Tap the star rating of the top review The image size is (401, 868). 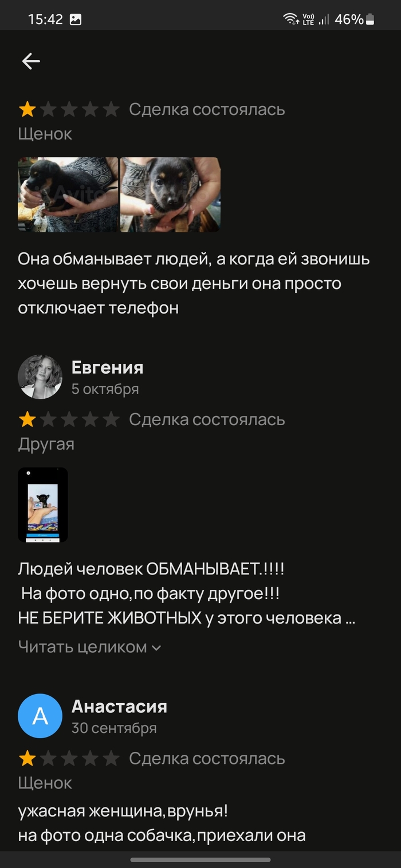[69, 109]
